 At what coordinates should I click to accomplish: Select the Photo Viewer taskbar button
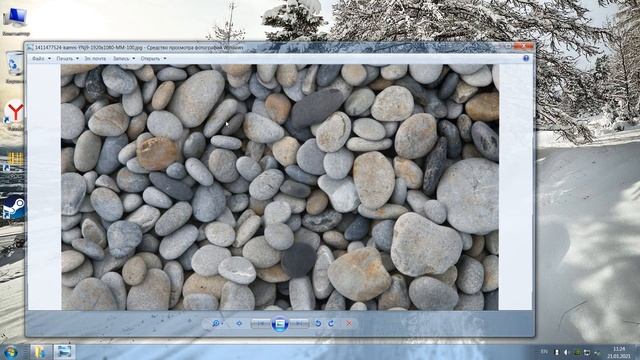point(64,352)
